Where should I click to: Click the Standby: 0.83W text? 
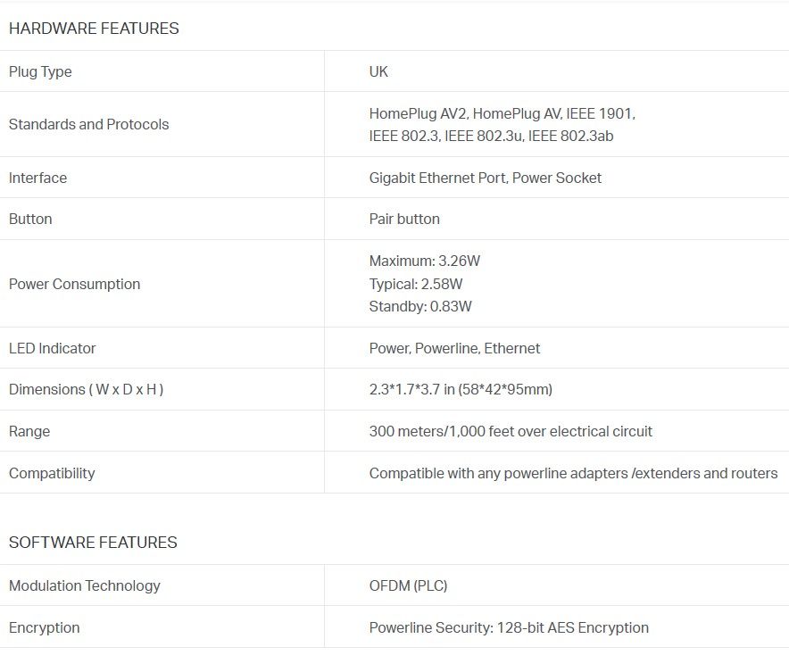click(x=420, y=306)
